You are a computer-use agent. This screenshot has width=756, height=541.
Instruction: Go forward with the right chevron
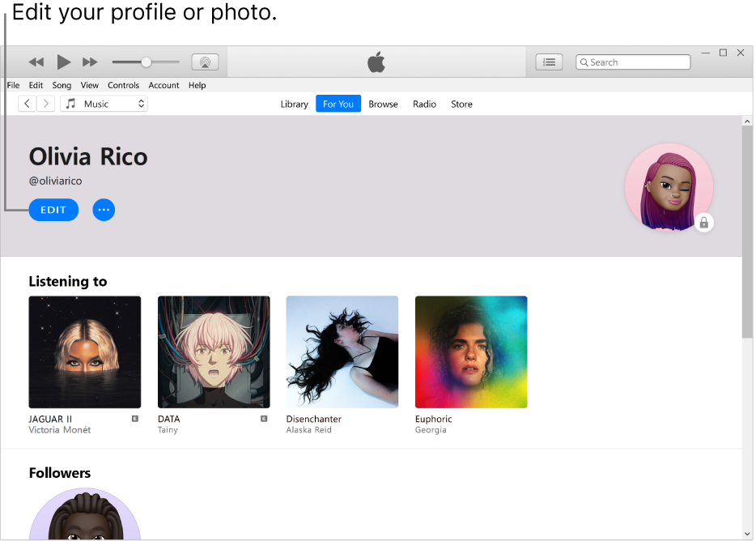(46, 104)
